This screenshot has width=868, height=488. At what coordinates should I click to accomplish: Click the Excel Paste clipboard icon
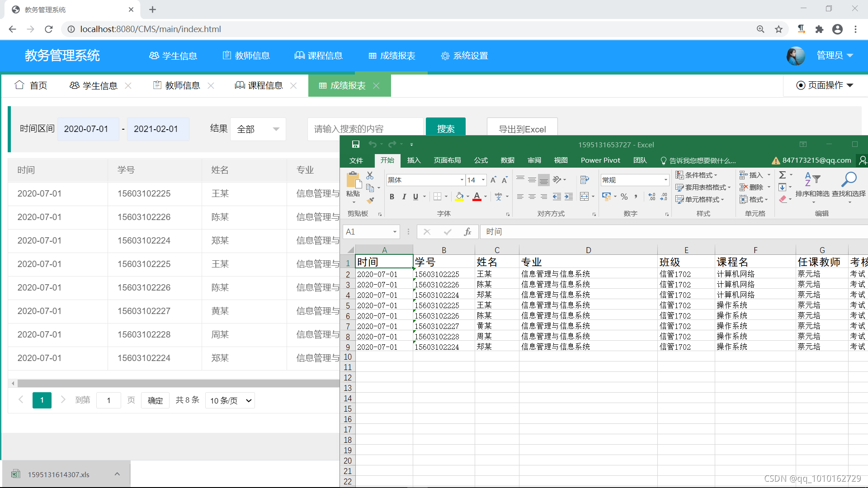[354, 180]
